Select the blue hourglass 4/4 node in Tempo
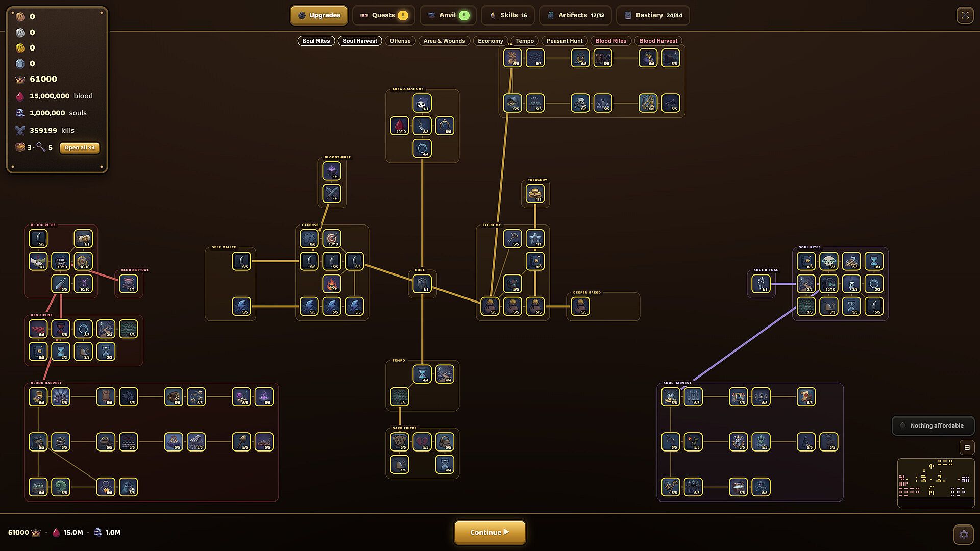 422,374
